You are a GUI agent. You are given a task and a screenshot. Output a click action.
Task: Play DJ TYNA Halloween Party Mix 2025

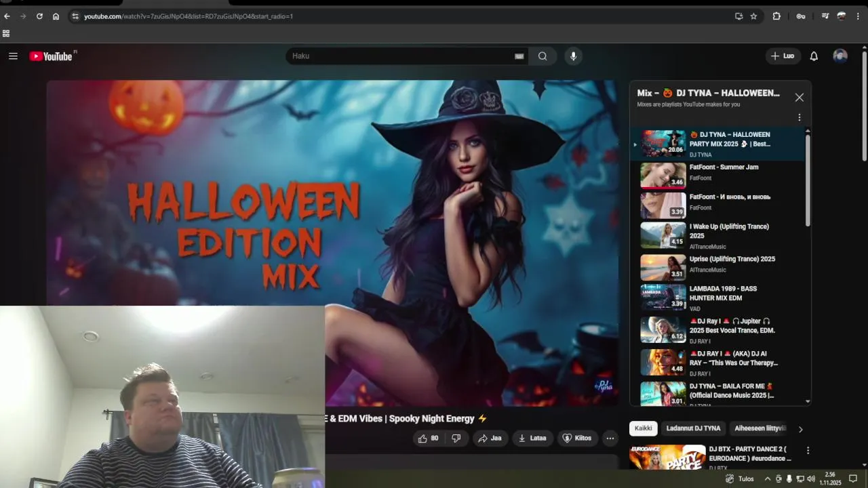coord(719,144)
